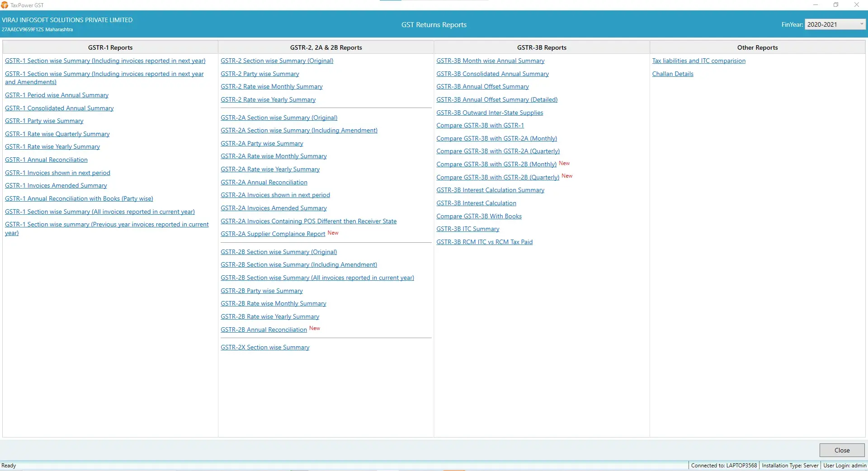Open GSTR-2B Section wise Summary (Original)
The image size is (868, 471).
coord(279,252)
